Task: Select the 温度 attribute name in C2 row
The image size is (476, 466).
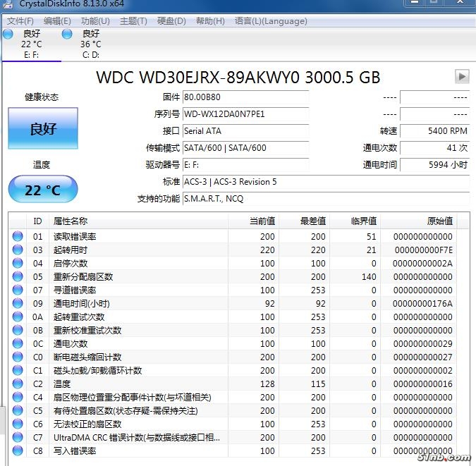Action: point(62,384)
